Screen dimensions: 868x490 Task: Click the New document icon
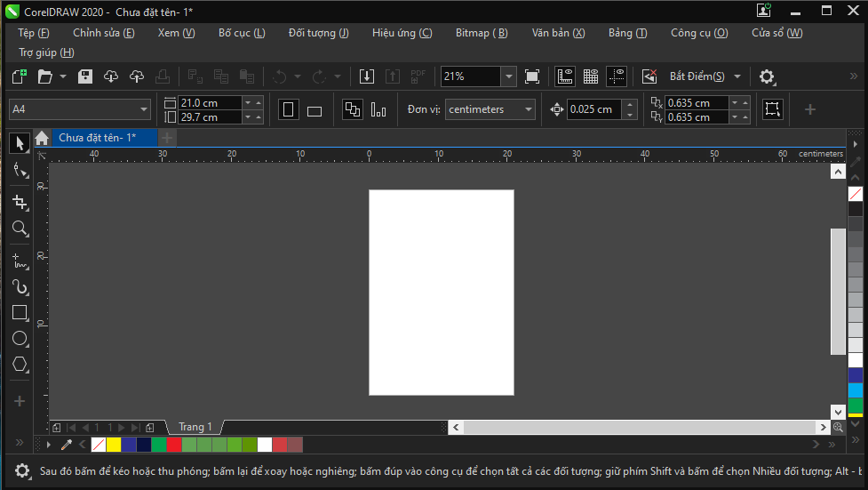pos(20,76)
